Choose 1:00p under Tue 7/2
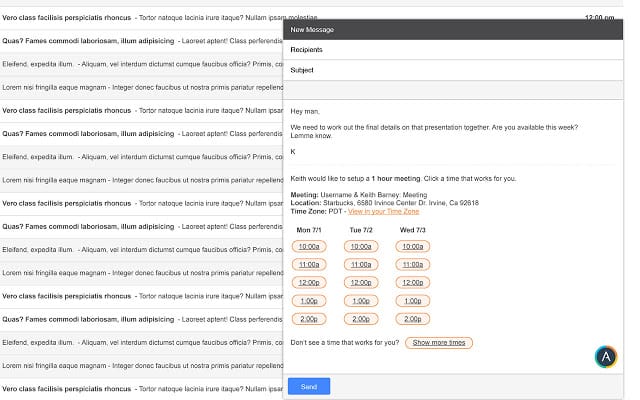This screenshot has height=400, width=640. 361,301
